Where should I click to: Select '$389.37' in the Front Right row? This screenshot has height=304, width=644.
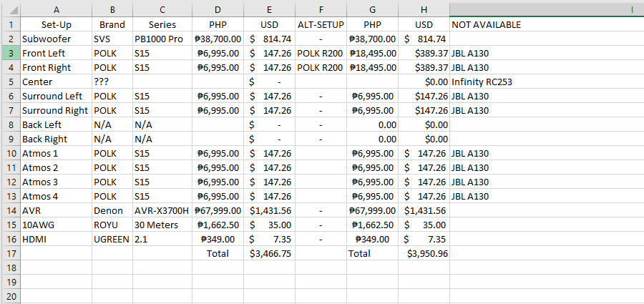click(424, 67)
